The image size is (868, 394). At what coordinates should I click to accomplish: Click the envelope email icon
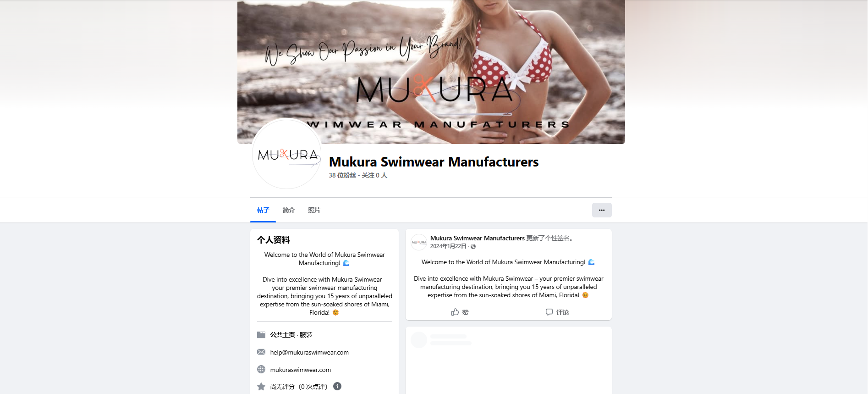tap(261, 352)
